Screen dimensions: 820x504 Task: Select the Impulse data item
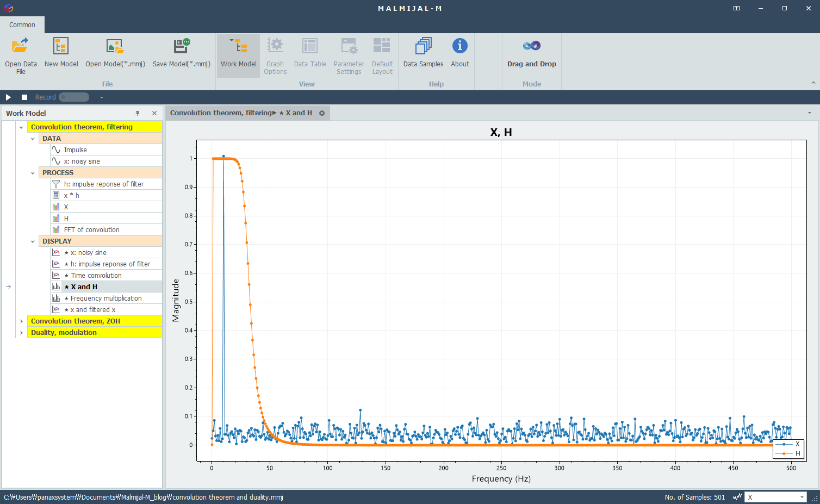tap(106, 150)
